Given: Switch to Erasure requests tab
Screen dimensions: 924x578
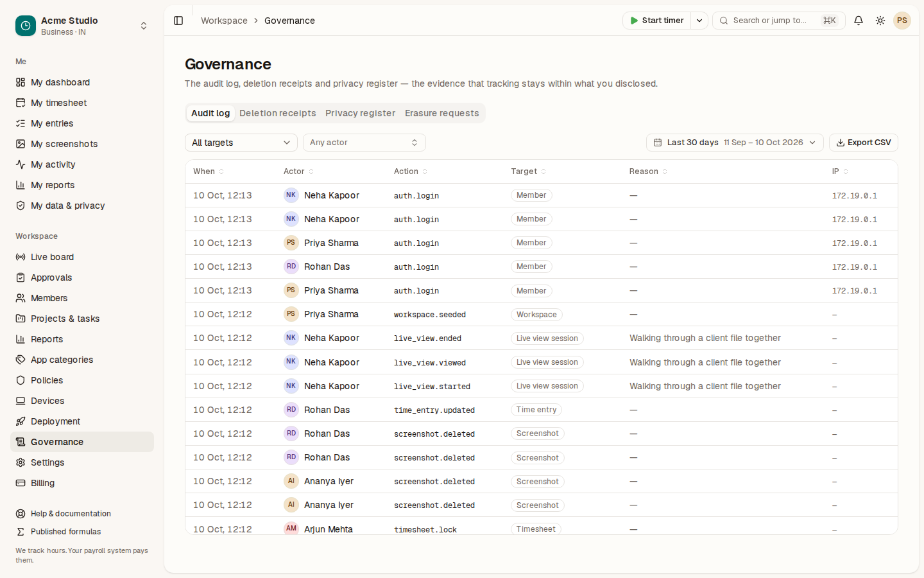Looking at the screenshot, I should [x=442, y=113].
